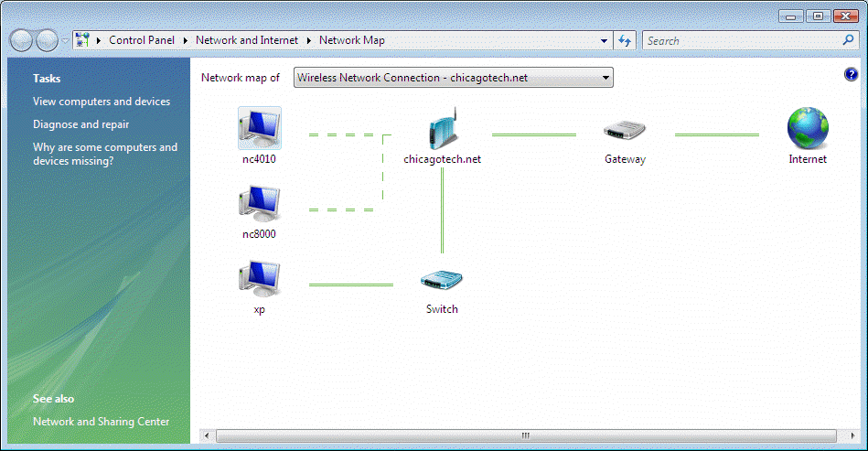Image resolution: width=868 pixels, height=451 pixels.
Task: Click the Control Panel icon in address bar
Action: (82, 40)
